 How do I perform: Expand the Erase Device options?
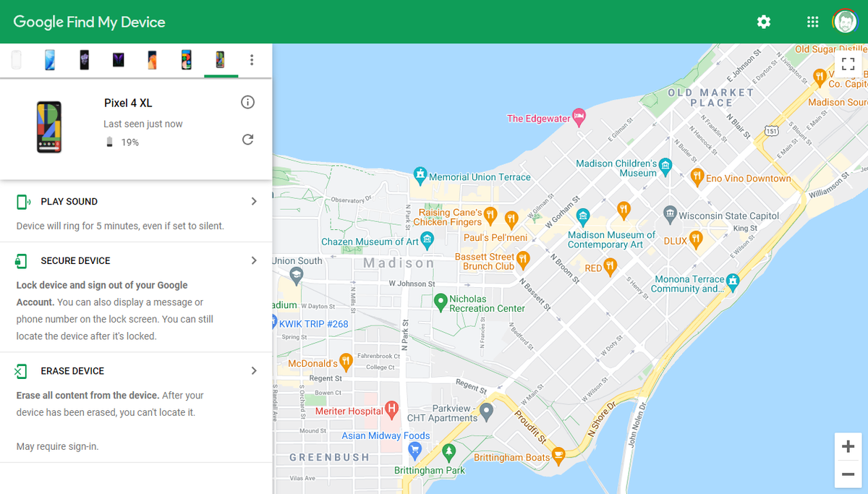(x=254, y=370)
